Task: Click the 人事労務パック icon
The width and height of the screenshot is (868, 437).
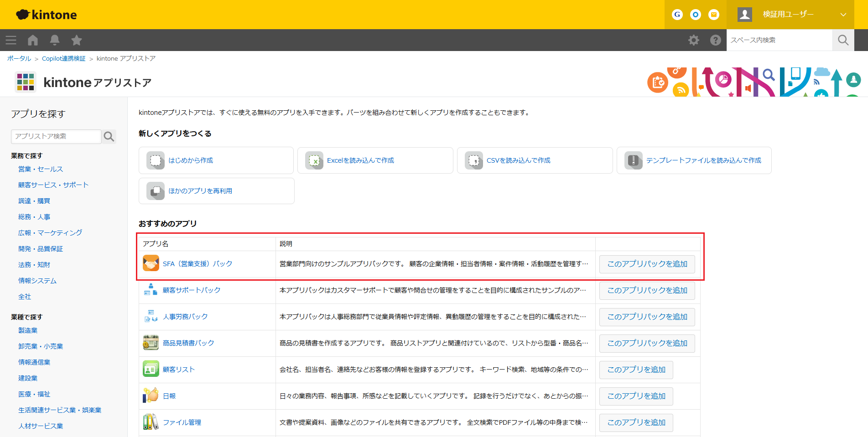Action: click(151, 316)
